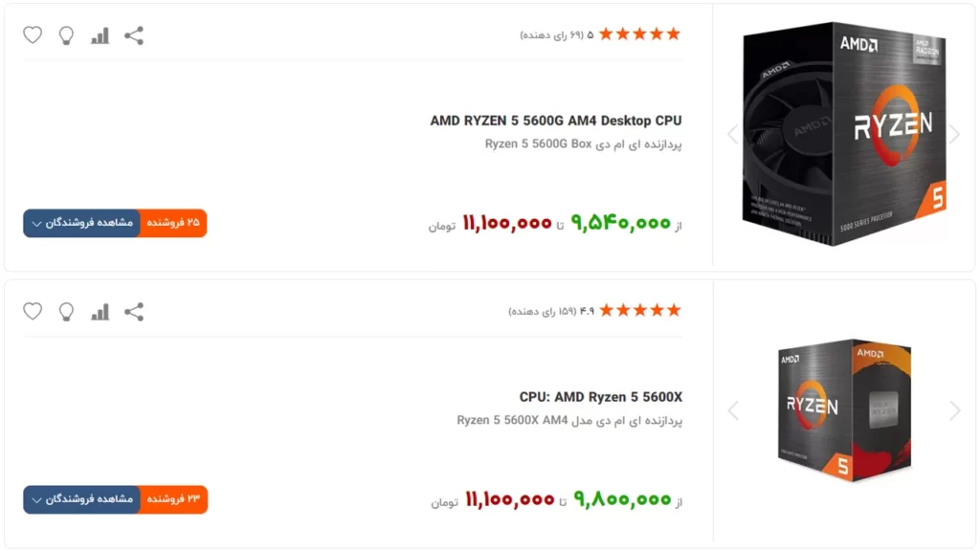Click the previous image arrow beside the 5600X box

[733, 410]
